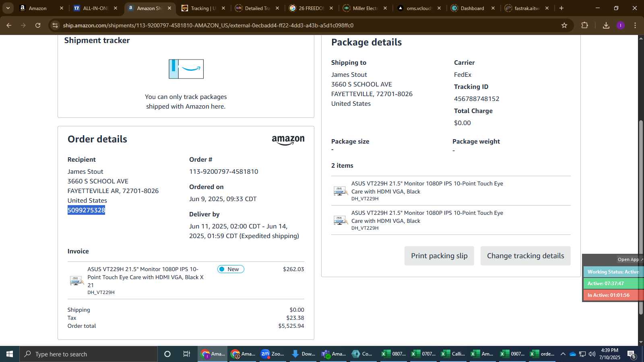
Task: Open the Chrome three-dot menu
Action: 635,25
